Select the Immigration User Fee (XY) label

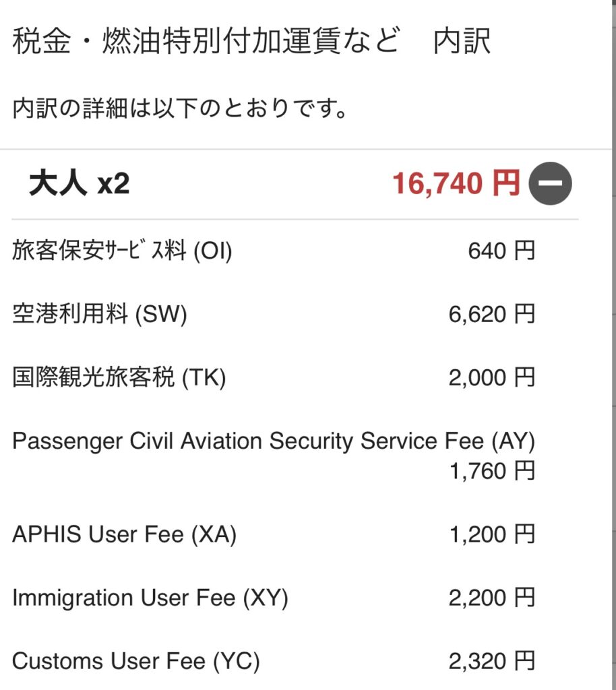coord(150,598)
